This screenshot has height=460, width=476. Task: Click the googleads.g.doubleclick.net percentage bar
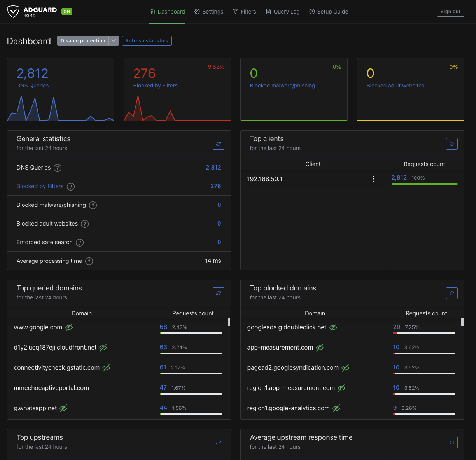click(424, 333)
